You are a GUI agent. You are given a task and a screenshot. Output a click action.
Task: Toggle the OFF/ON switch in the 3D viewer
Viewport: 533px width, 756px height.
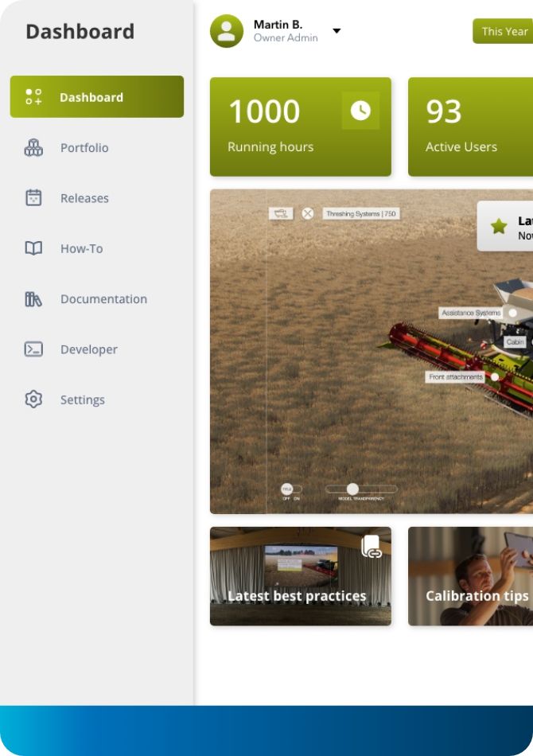(x=290, y=489)
